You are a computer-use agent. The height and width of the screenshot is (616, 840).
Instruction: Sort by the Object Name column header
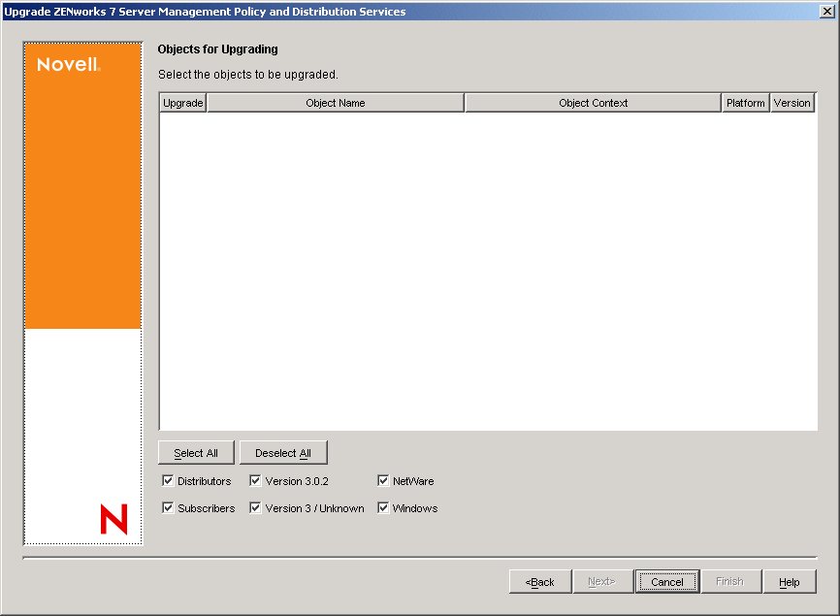click(336, 103)
